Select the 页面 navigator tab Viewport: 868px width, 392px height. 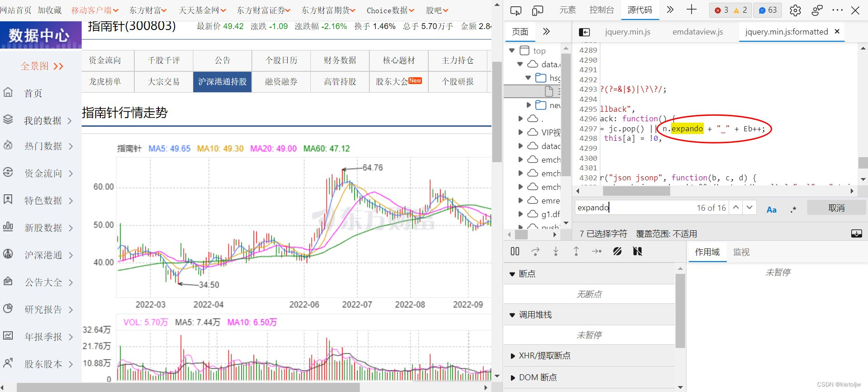(520, 32)
